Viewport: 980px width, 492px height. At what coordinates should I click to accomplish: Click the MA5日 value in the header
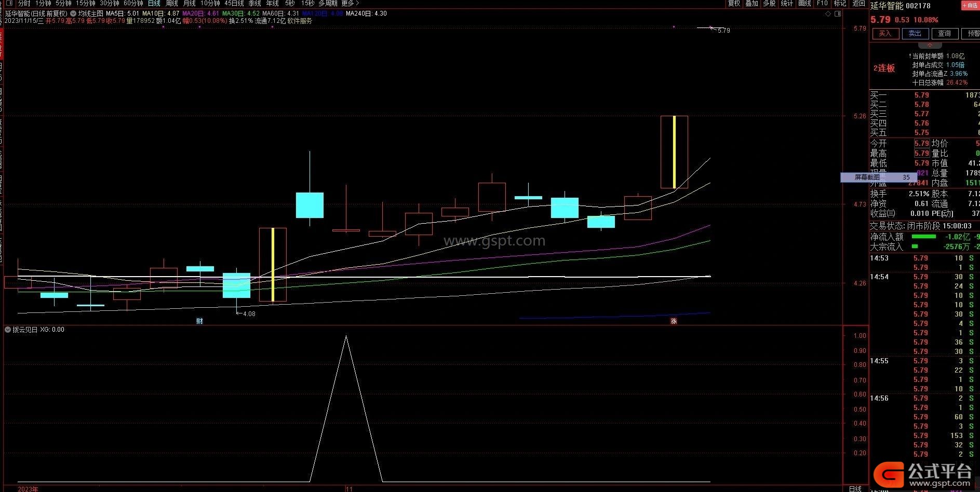[x=122, y=13]
